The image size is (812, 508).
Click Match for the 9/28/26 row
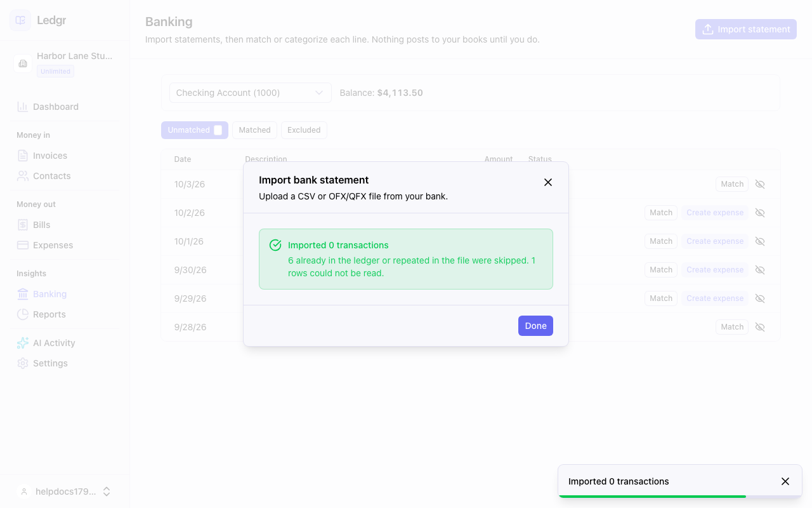[x=732, y=327]
